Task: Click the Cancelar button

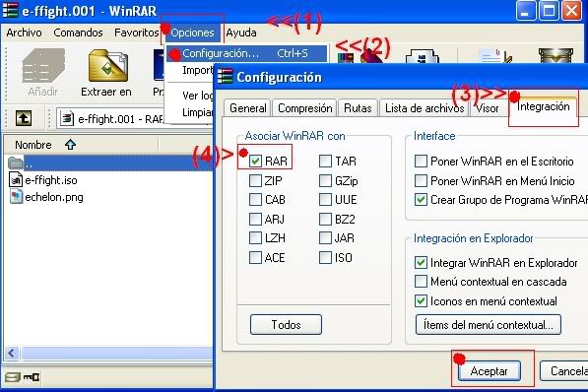Action: point(564,371)
